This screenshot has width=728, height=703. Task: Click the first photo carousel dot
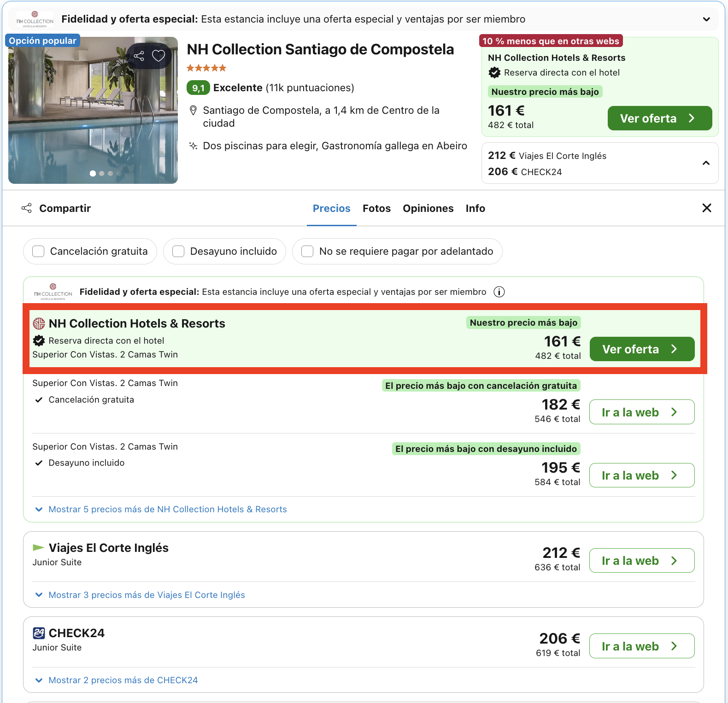click(93, 174)
